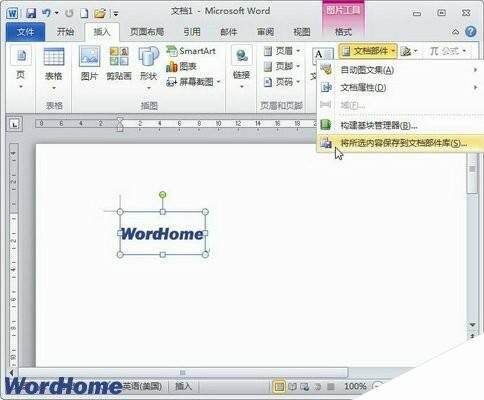Image resolution: width=484 pixels, height=400 pixels.
Task: Insert a SmartArt graphic
Action: 191,51
